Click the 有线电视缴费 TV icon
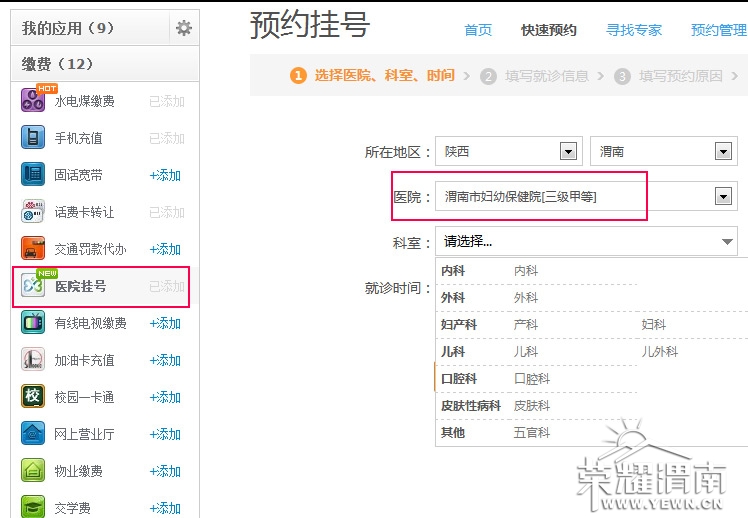The width and height of the screenshot is (748, 518). pyautogui.click(x=33, y=323)
